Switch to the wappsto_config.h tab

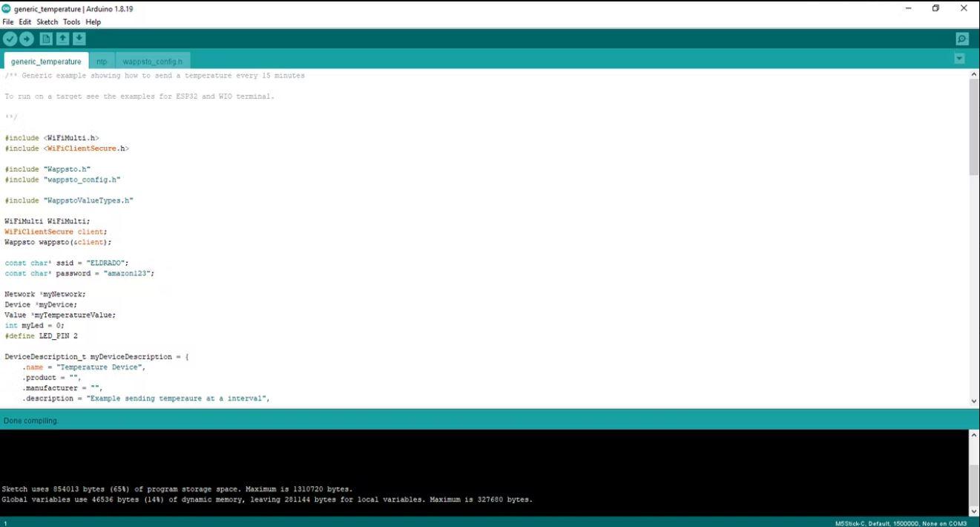(152, 61)
